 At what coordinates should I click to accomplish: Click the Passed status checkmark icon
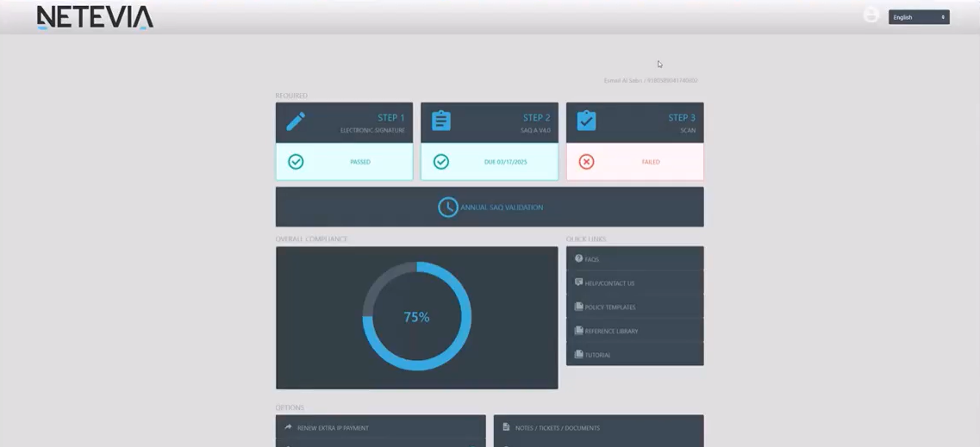click(296, 162)
